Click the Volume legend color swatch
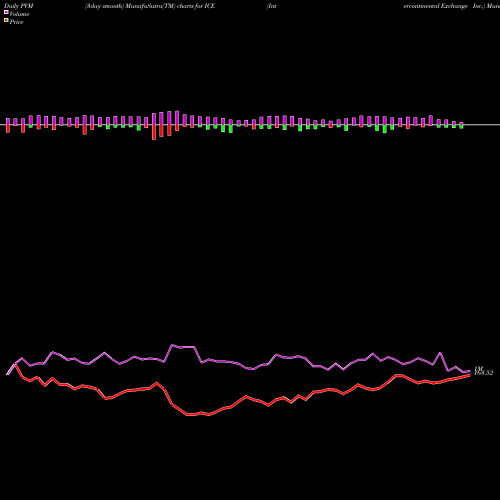 6,12
